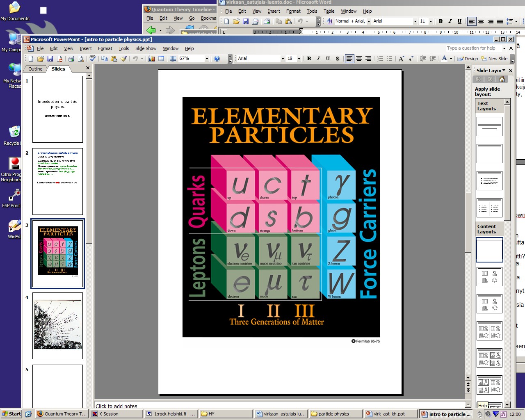The height and width of the screenshot is (420, 525).
Task: Toggle Underline in Word toolbar
Action: point(459,21)
